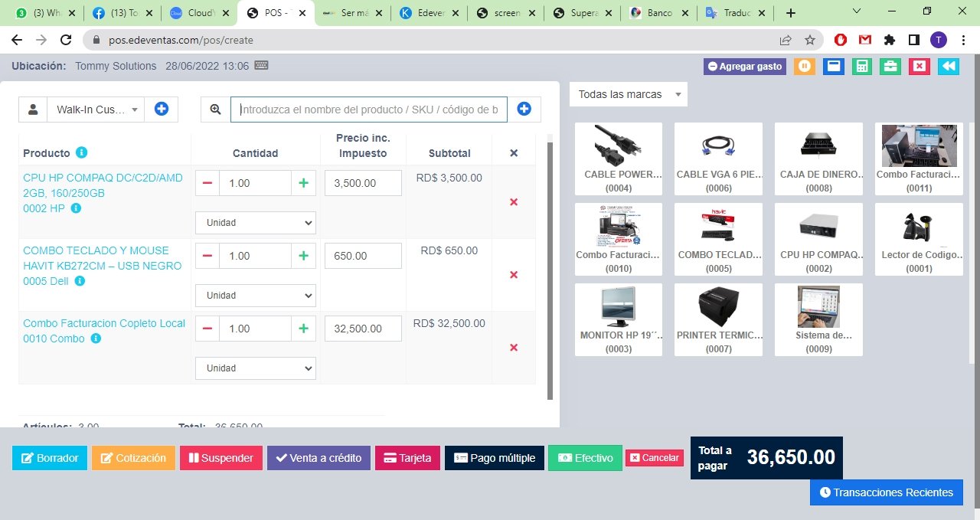Increase quantity for COMBO TECLADO Y MOUSE row
The image size is (980, 520).
[x=303, y=256]
